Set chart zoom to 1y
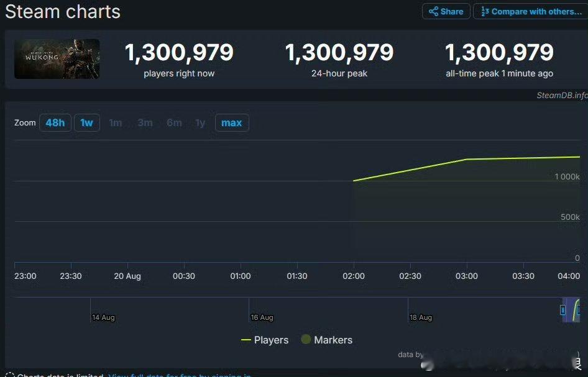 200,122
